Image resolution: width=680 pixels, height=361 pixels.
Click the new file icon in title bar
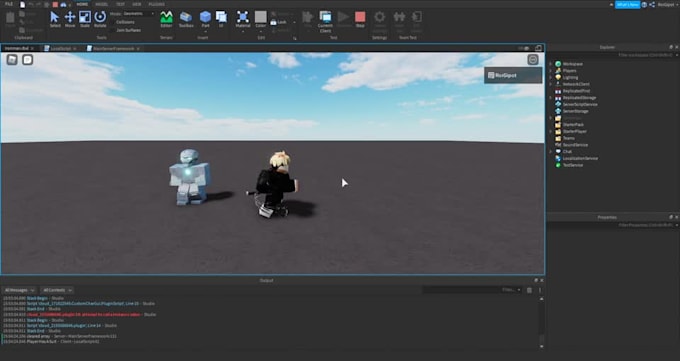point(23,4)
